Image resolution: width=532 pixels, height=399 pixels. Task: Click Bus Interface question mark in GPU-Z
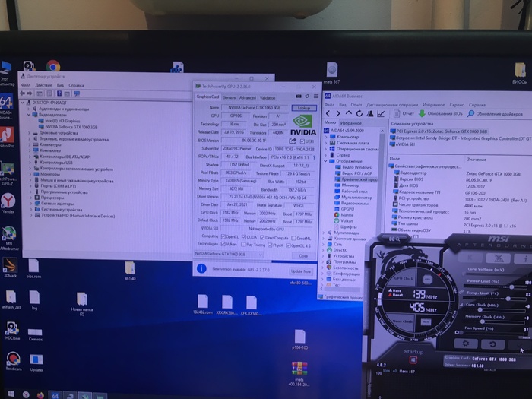[x=314, y=157]
